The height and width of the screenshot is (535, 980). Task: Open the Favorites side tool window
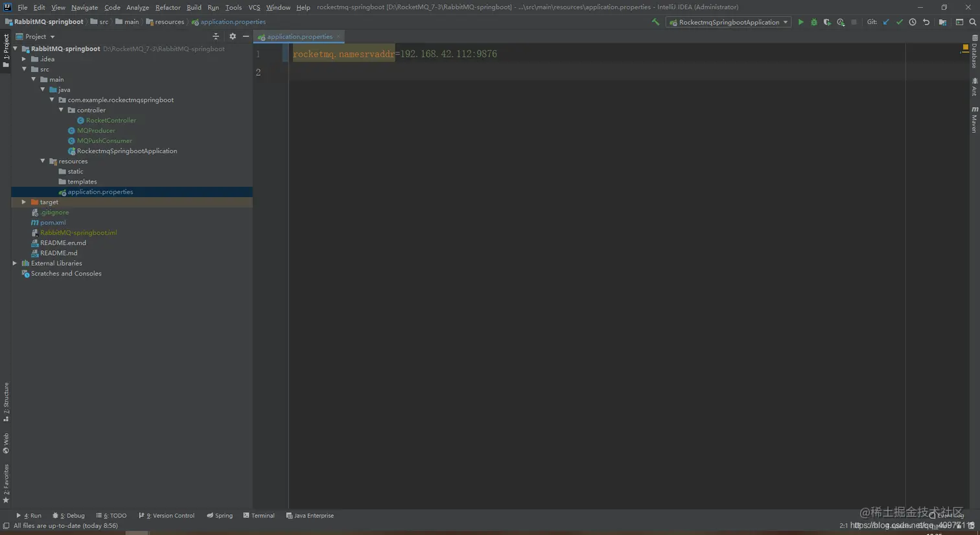click(x=6, y=483)
